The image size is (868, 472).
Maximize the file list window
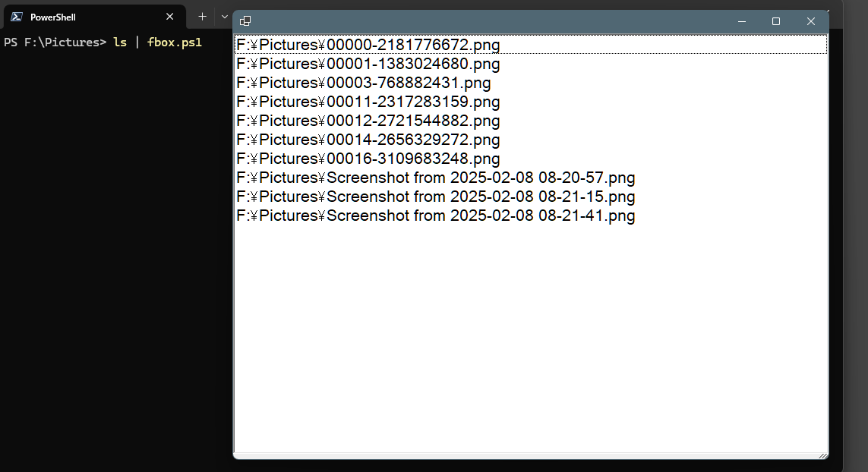point(776,21)
